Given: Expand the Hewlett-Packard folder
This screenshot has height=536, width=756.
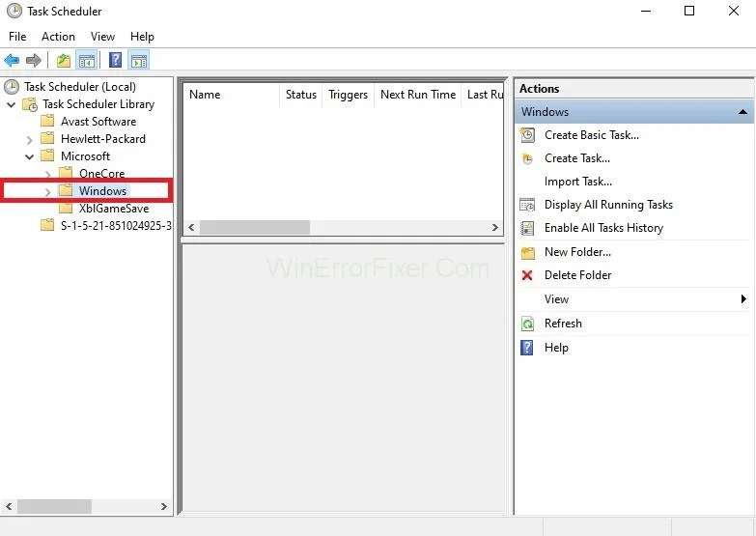Looking at the screenshot, I should coord(30,140).
